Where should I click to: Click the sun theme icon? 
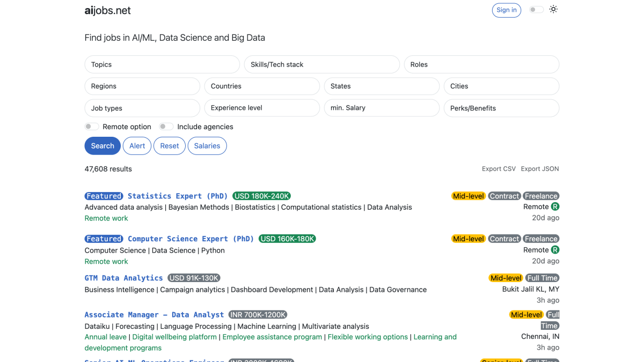tap(553, 9)
